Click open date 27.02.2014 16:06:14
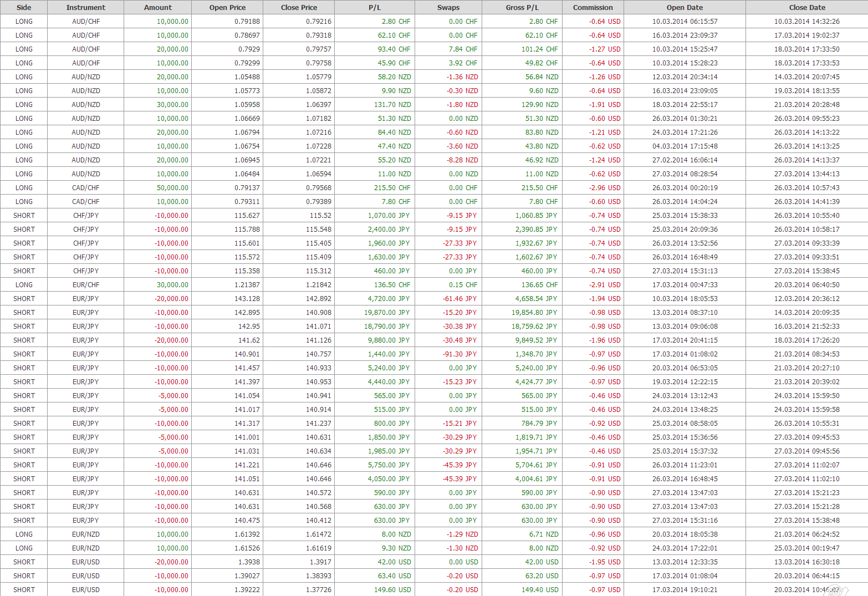This screenshot has height=596, width=868. click(x=685, y=160)
